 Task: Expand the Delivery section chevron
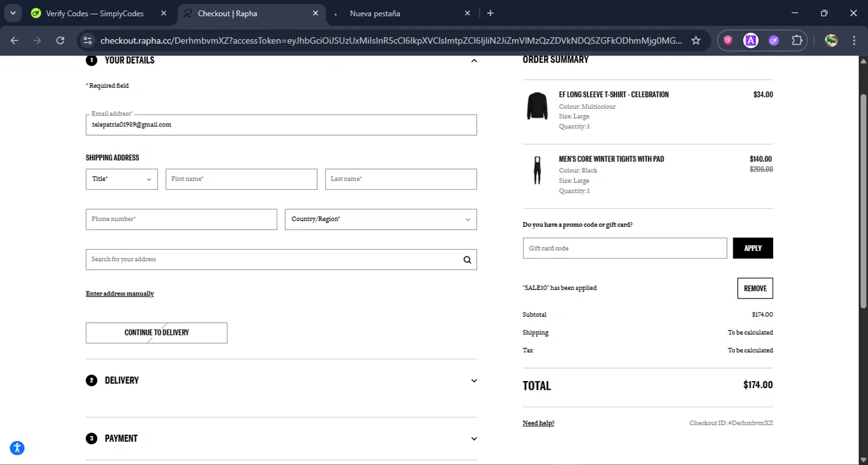[474, 381]
